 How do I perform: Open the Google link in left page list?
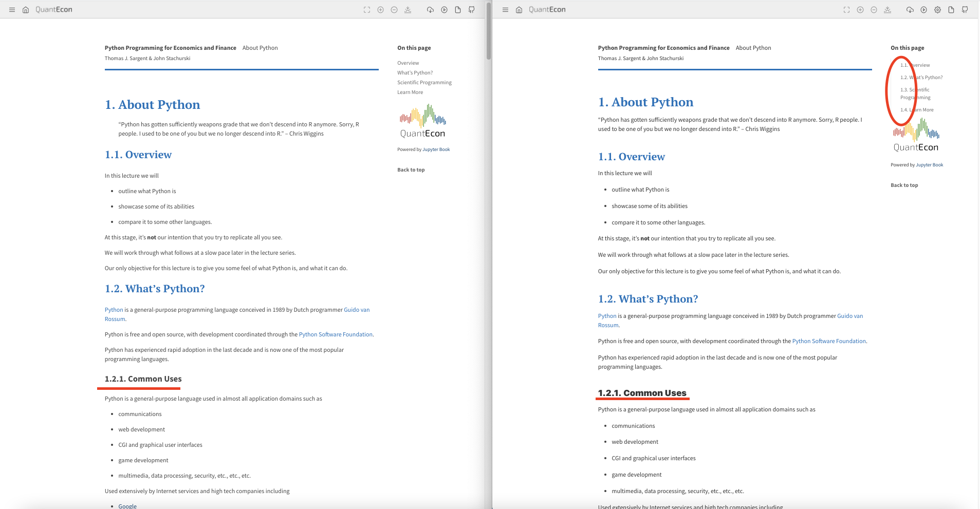click(x=127, y=506)
